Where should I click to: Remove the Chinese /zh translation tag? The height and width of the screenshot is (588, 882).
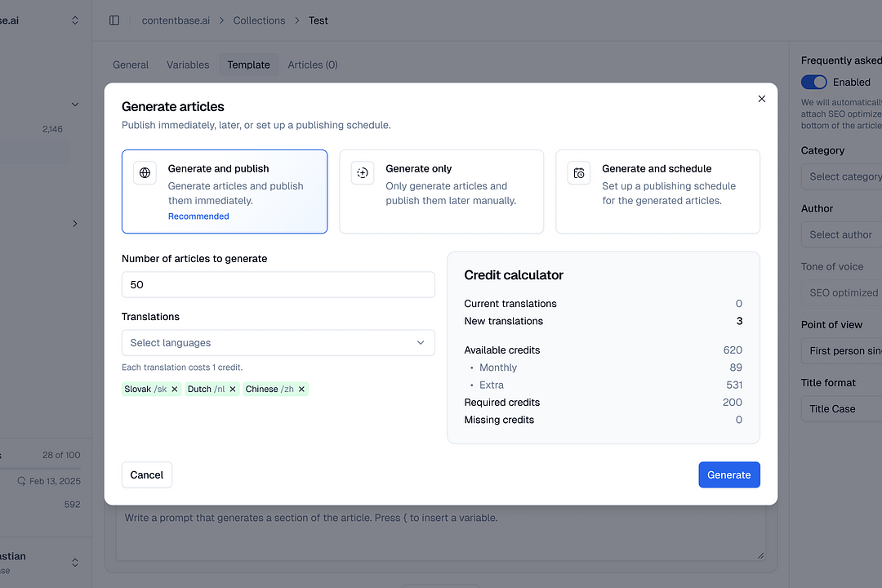click(301, 389)
